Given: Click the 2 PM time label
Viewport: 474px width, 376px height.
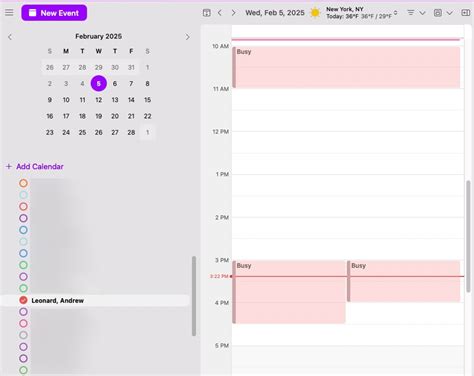Looking at the screenshot, I should tap(222, 218).
